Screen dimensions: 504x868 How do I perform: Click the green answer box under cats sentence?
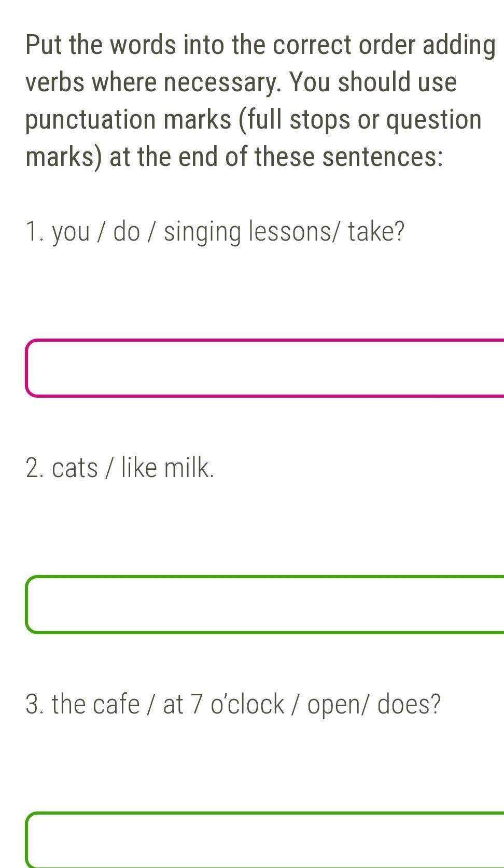264,605
